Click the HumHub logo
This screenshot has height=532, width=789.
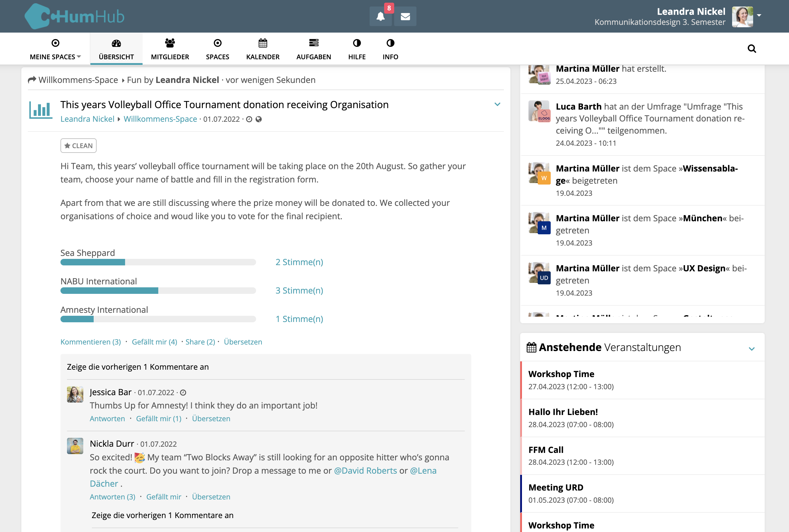tap(75, 16)
